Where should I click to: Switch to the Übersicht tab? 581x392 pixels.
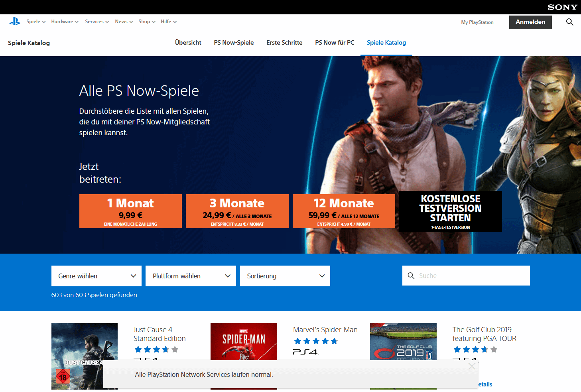[188, 43]
